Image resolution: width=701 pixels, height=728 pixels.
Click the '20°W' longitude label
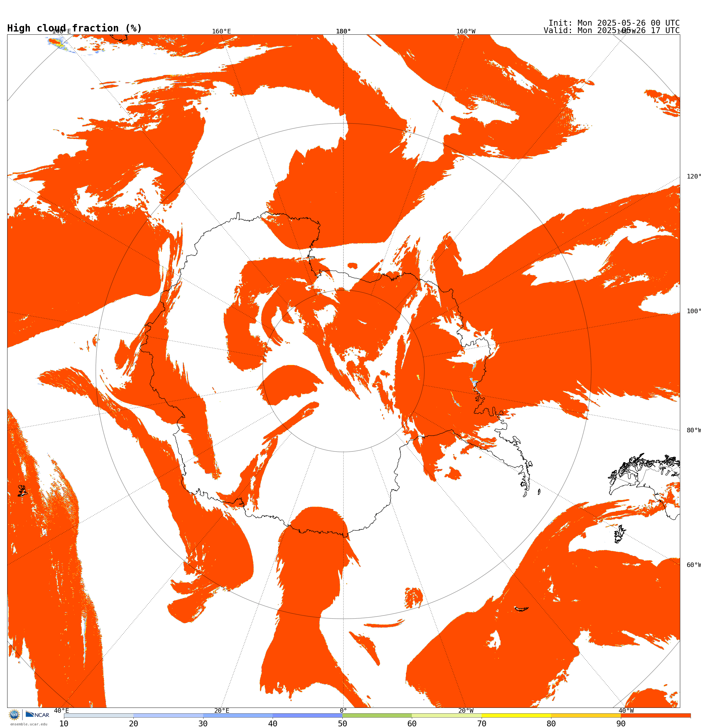click(x=466, y=711)
